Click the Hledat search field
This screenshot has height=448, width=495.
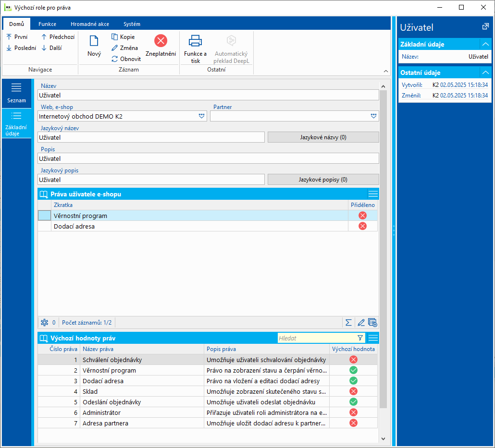(x=317, y=338)
